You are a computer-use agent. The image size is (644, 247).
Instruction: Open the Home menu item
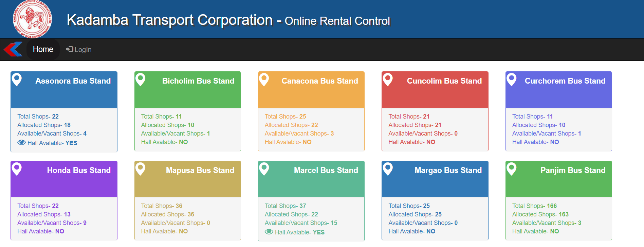[43, 50]
